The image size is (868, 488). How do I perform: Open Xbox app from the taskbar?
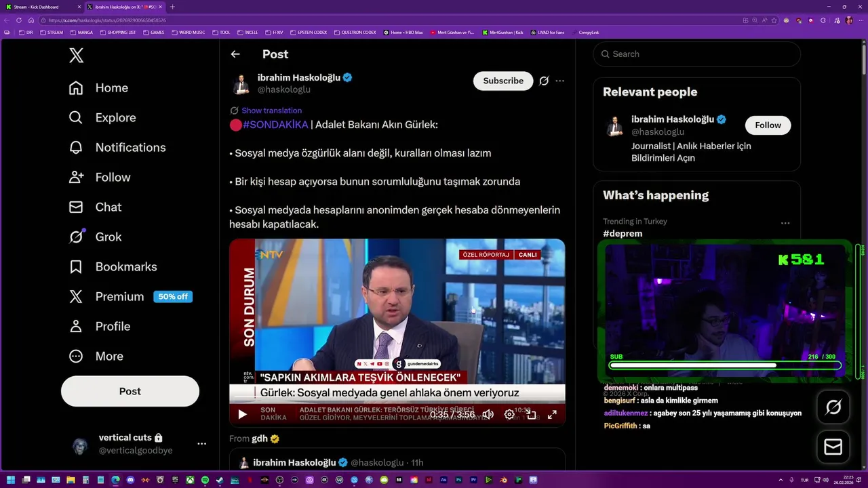191,480
